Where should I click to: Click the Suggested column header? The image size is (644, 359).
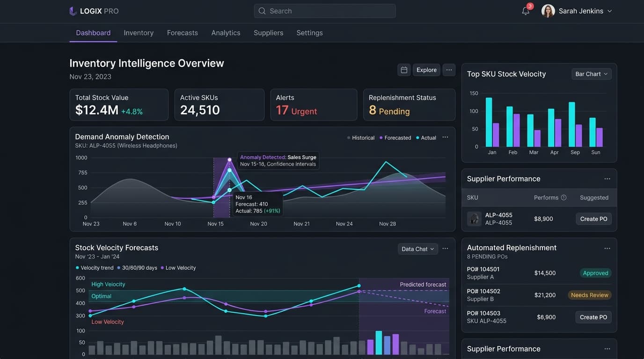click(x=594, y=197)
